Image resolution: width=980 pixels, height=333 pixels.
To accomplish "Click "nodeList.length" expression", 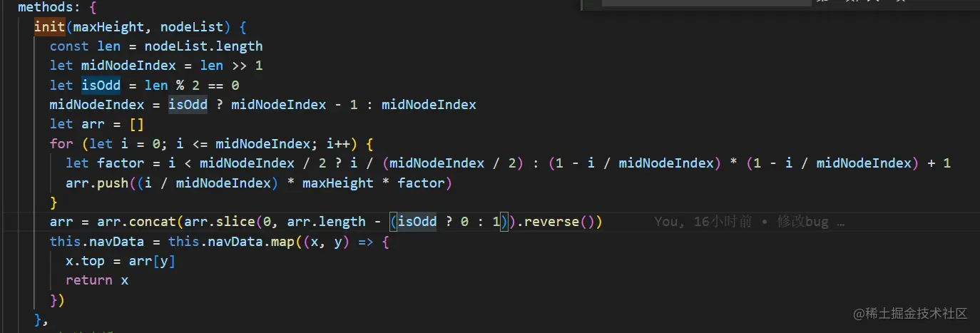I will (203, 46).
